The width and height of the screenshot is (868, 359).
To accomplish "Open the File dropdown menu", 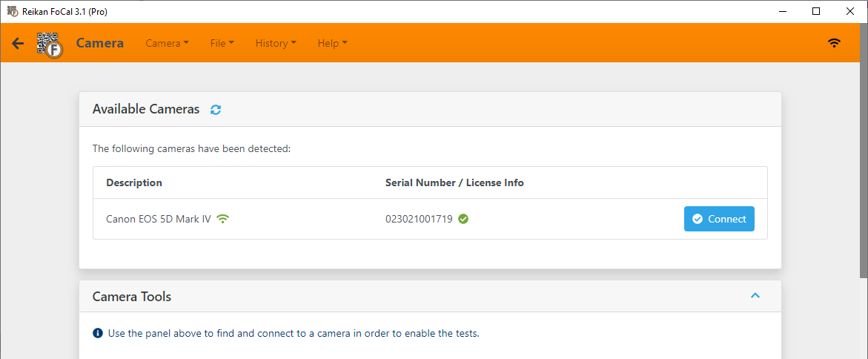I will pyautogui.click(x=222, y=43).
